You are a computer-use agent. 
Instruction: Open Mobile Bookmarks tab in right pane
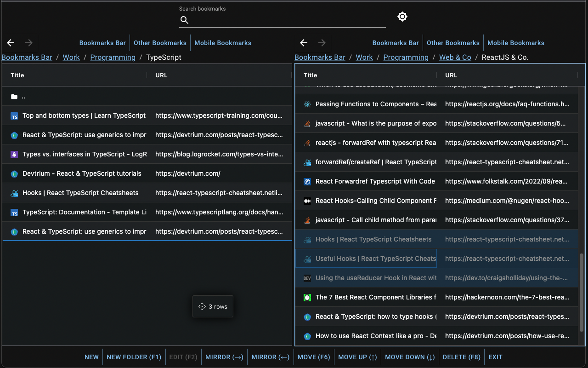tap(516, 43)
